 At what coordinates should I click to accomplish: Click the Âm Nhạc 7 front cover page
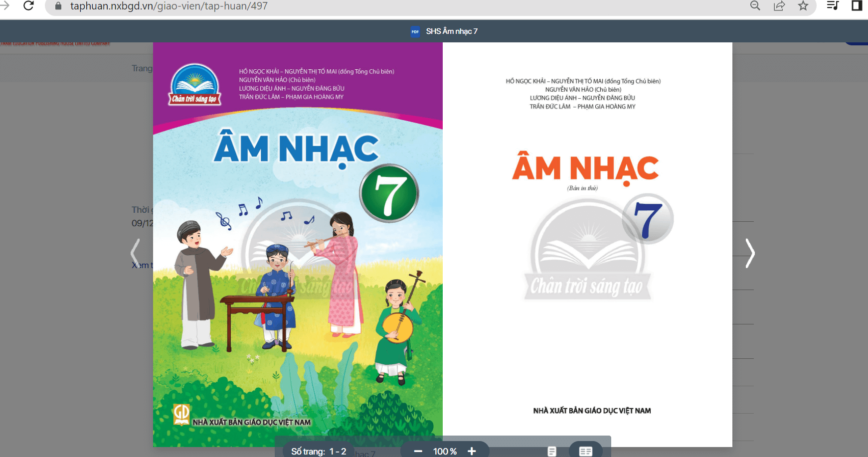point(298,244)
